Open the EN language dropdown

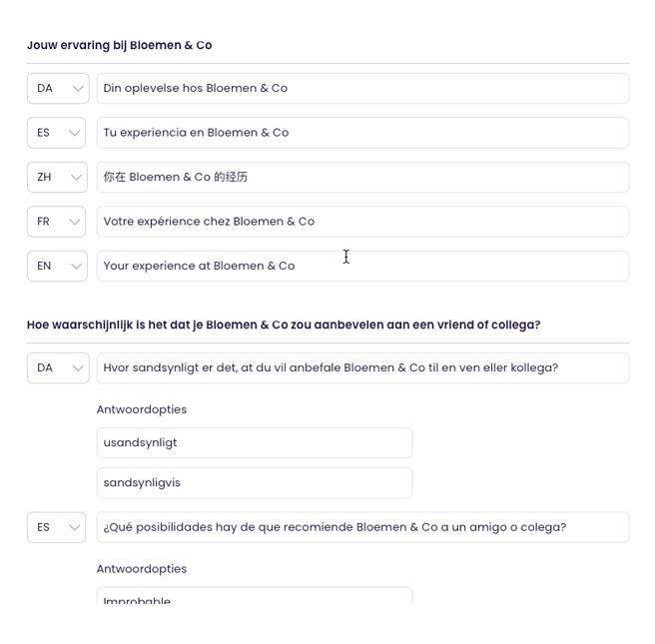pyautogui.click(x=57, y=266)
